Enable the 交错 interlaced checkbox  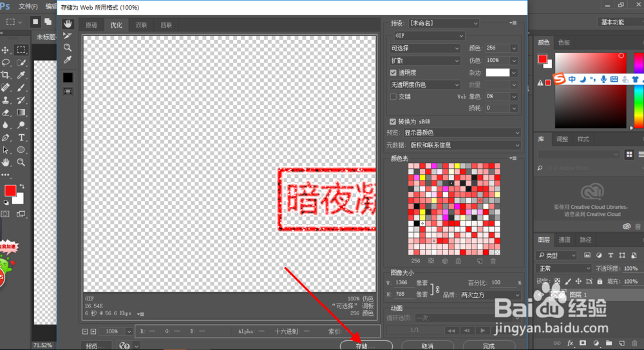[x=393, y=97]
